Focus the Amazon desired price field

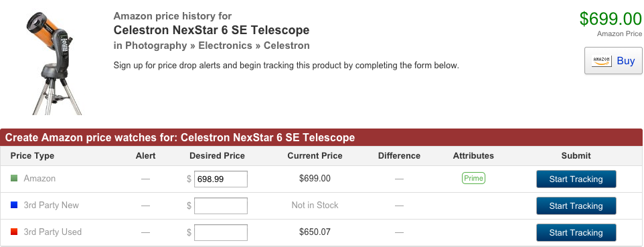point(220,179)
